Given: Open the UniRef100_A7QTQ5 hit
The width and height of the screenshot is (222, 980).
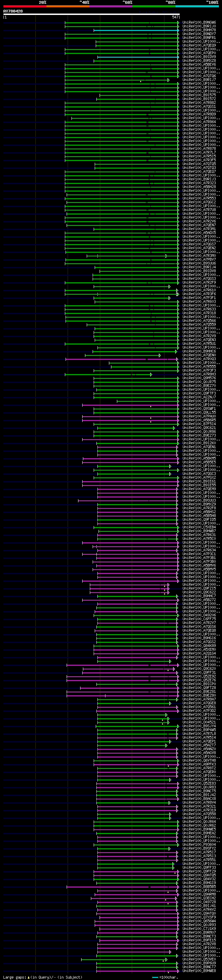Looking at the screenshot, I should [199, 164].
